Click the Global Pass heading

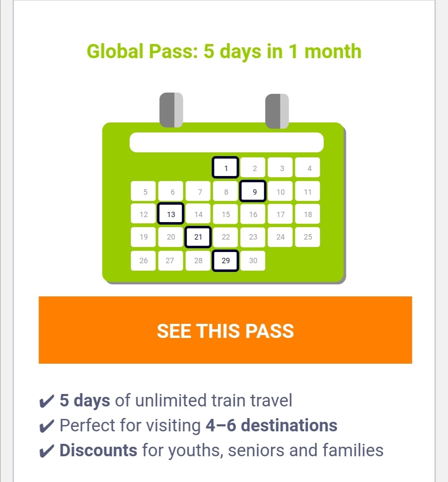(224, 51)
